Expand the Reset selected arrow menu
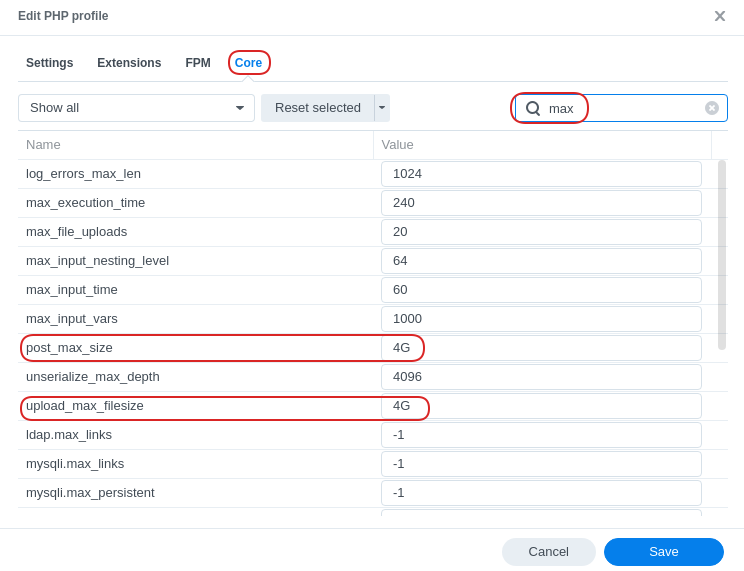This screenshot has width=744, height=571. pyautogui.click(x=382, y=108)
